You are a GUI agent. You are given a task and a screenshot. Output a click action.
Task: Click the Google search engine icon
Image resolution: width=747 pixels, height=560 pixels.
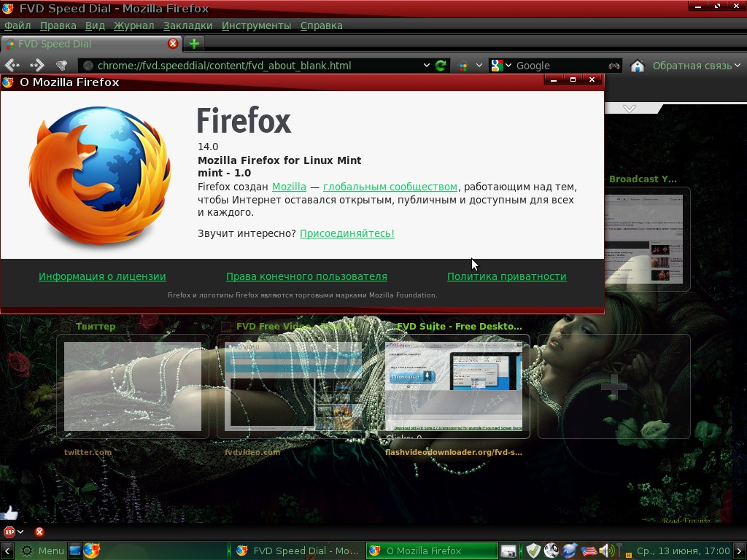pyautogui.click(x=497, y=65)
